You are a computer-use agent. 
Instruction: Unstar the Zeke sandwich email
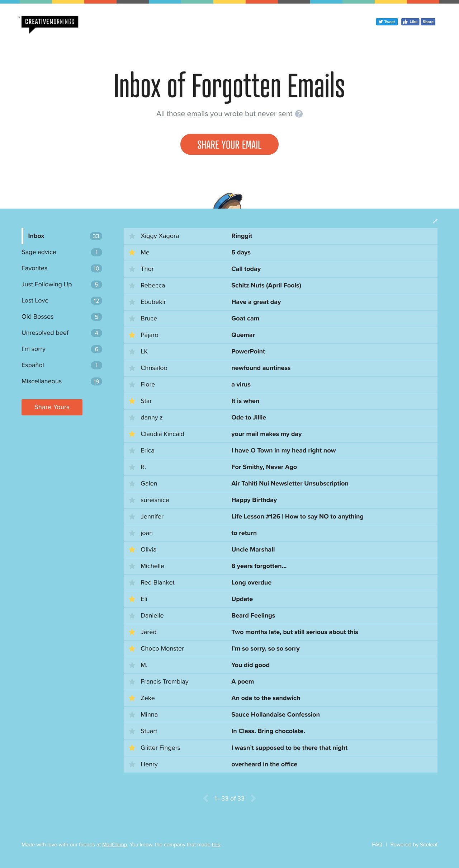(x=132, y=698)
